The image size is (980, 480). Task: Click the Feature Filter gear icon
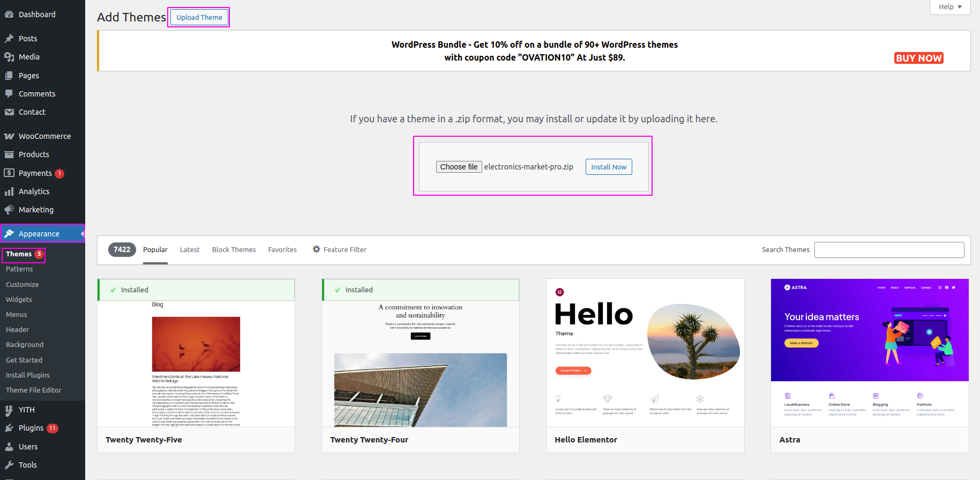pos(317,249)
